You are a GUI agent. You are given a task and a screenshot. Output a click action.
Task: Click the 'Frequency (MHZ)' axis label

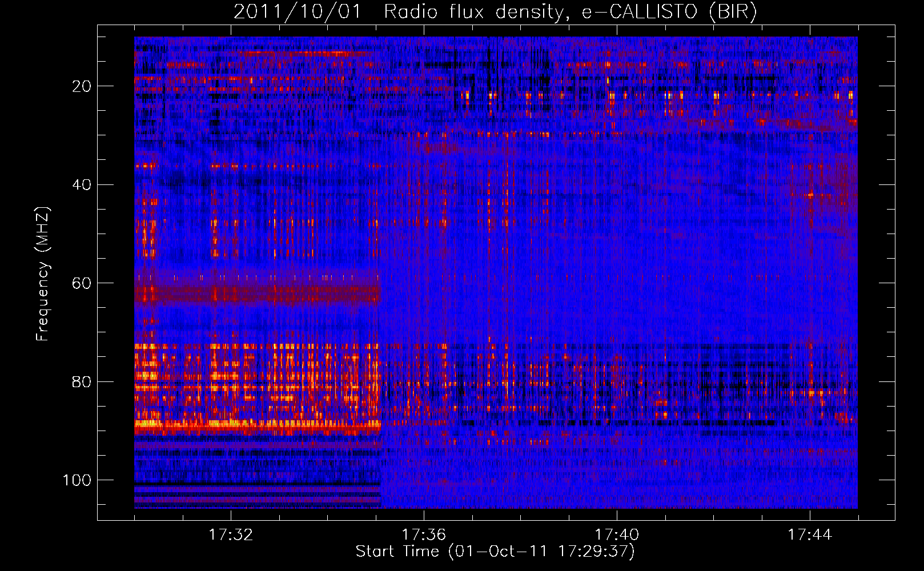coord(43,274)
